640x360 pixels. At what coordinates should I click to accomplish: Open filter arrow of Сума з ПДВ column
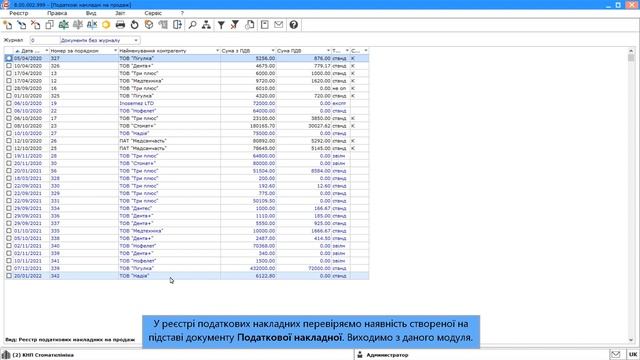(273, 51)
